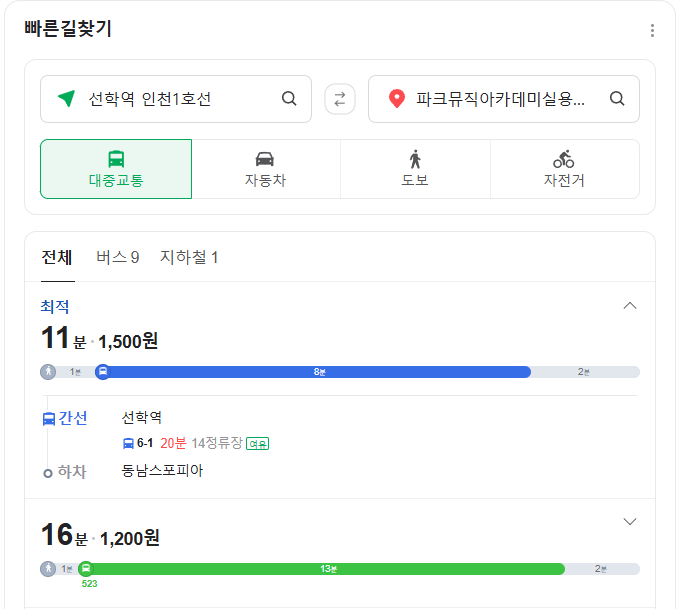
Task: Open the 버스 9 tab
Action: click(x=117, y=258)
